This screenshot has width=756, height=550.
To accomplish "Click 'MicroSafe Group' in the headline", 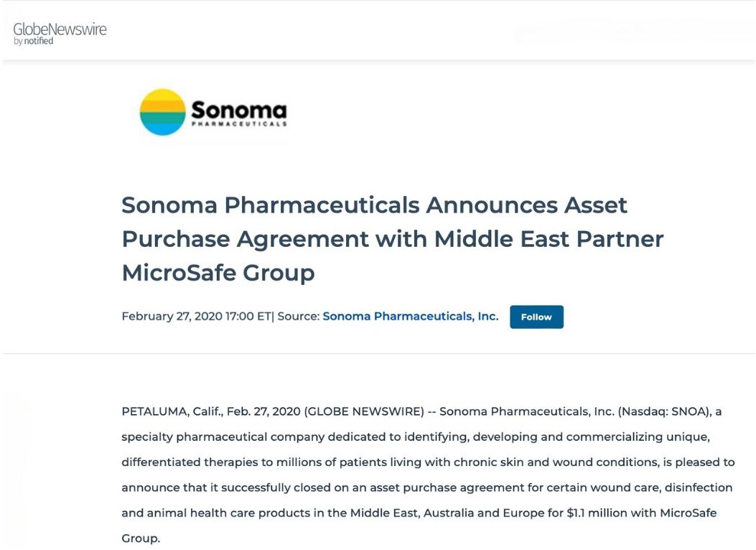I will [218, 274].
